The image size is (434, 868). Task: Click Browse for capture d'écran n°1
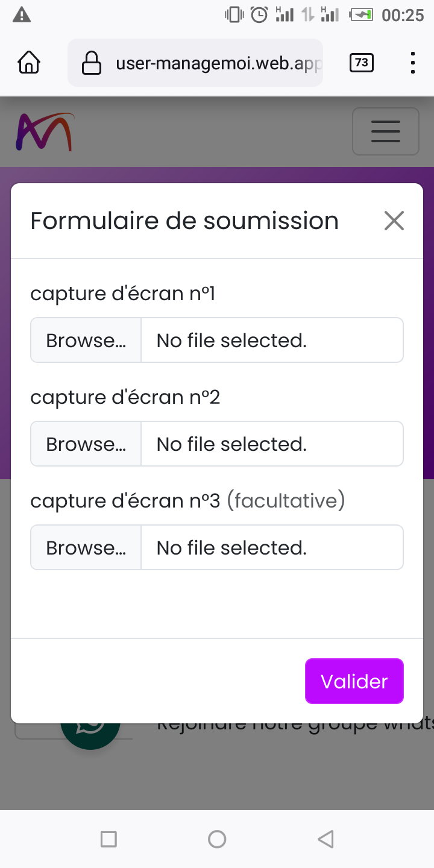pos(86,341)
